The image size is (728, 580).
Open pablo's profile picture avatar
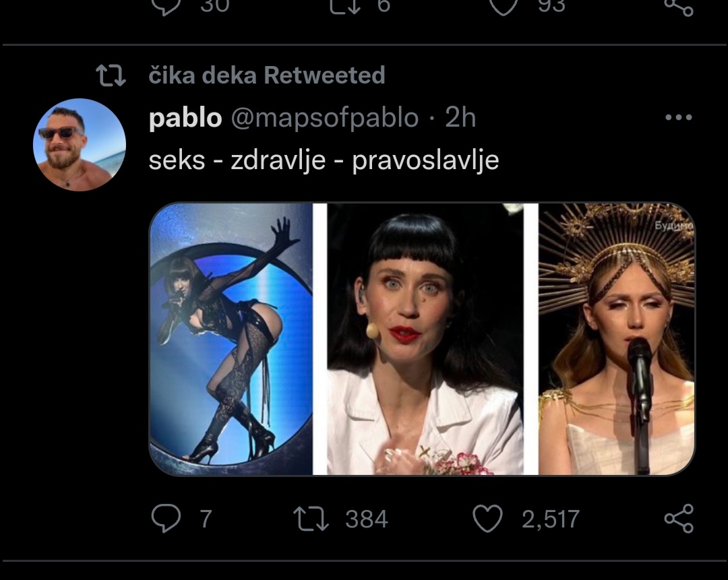[80, 145]
